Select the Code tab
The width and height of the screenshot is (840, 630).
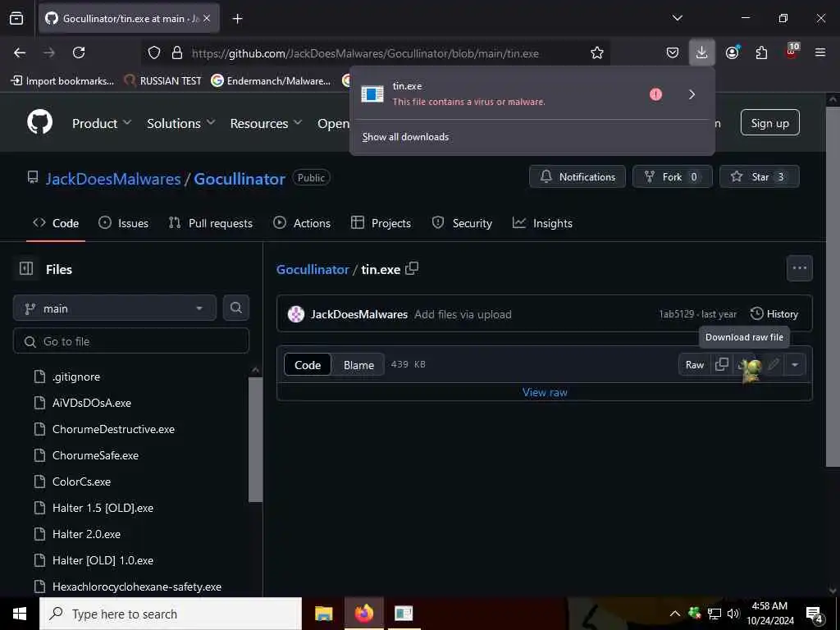coord(56,223)
